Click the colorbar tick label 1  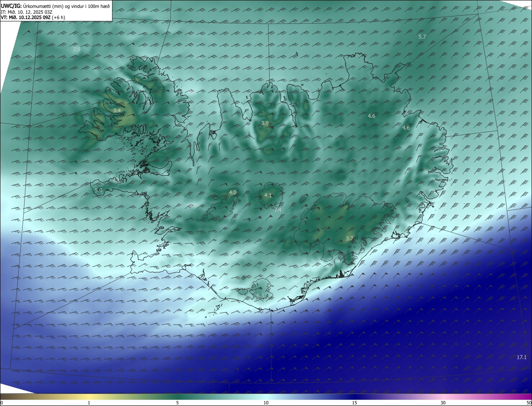[89, 403]
